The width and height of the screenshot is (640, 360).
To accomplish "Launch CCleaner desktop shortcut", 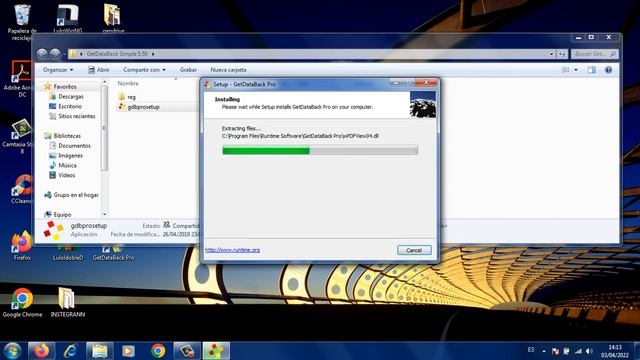I will 21,189.
